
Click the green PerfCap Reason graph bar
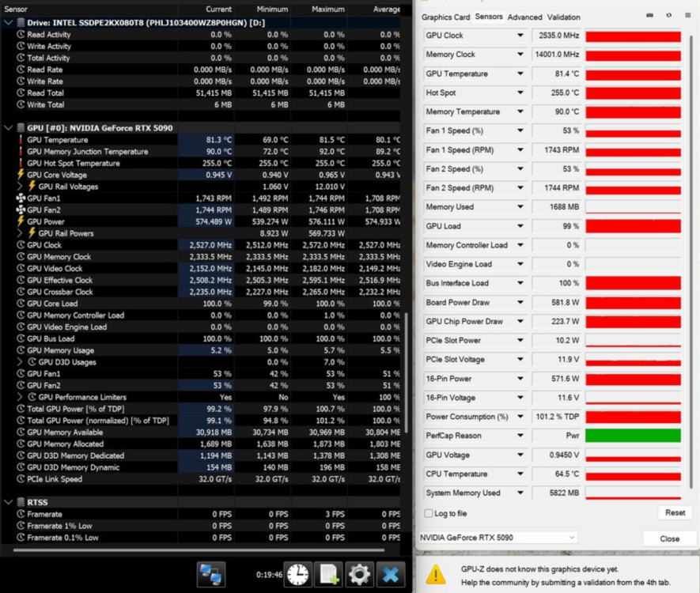coord(633,436)
